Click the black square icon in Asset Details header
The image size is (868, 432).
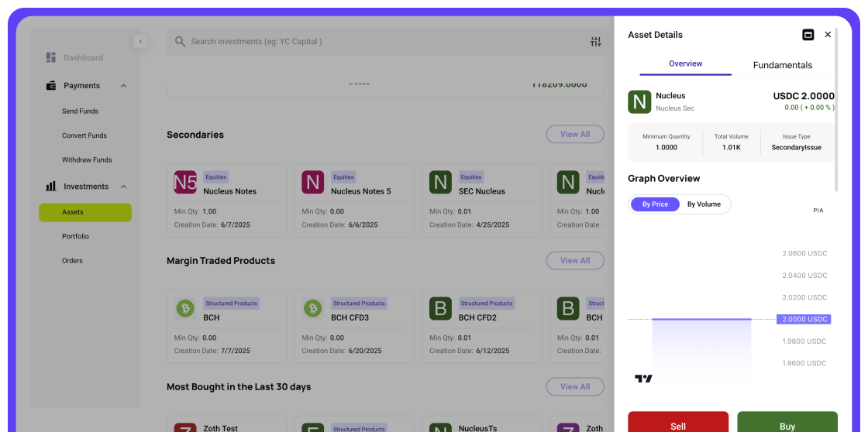[808, 35]
